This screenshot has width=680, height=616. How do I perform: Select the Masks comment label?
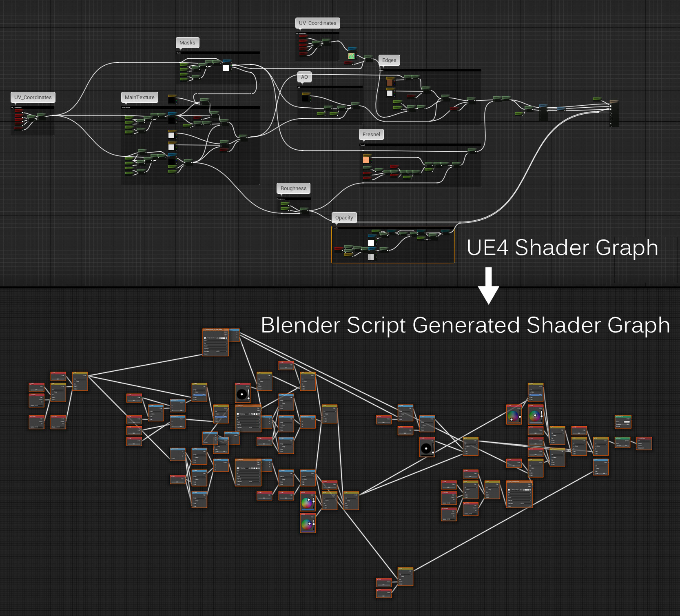[x=187, y=42]
